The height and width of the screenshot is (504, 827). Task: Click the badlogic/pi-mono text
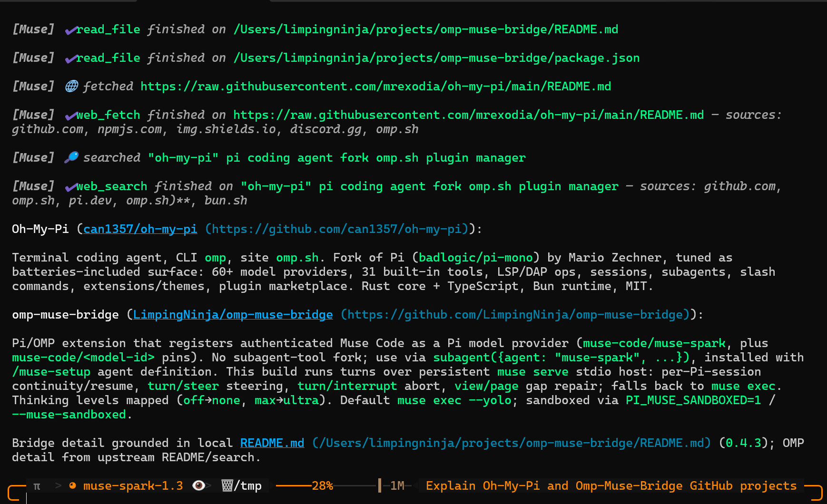pyautogui.click(x=476, y=258)
